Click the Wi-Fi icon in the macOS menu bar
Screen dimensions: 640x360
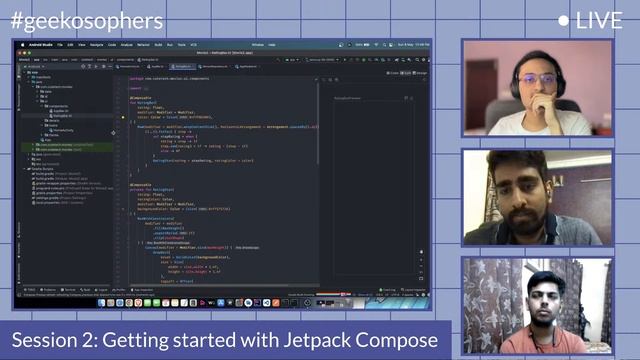click(376, 45)
